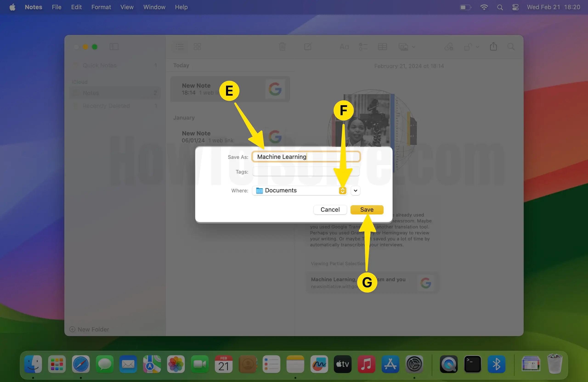The height and width of the screenshot is (382, 588).
Task: Expand the save dialog with chevron
Action: point(355,190)
